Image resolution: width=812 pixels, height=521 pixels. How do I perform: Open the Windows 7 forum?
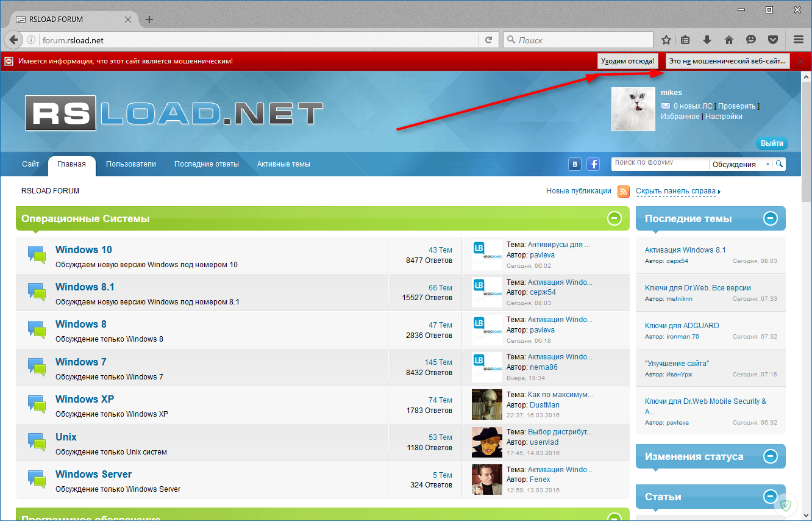(x=80, y=362)
